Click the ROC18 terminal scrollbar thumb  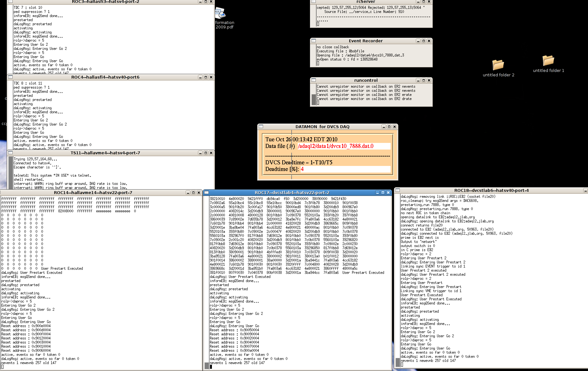[x=398, y=363]
